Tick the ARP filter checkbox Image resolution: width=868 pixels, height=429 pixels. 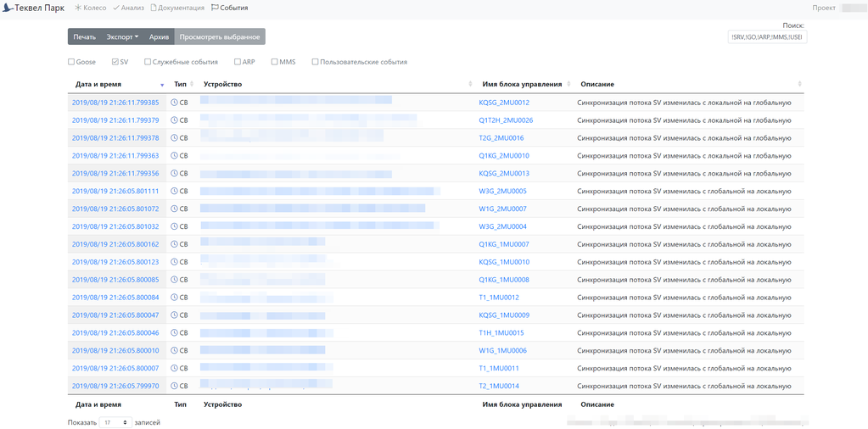click(238, 62)
